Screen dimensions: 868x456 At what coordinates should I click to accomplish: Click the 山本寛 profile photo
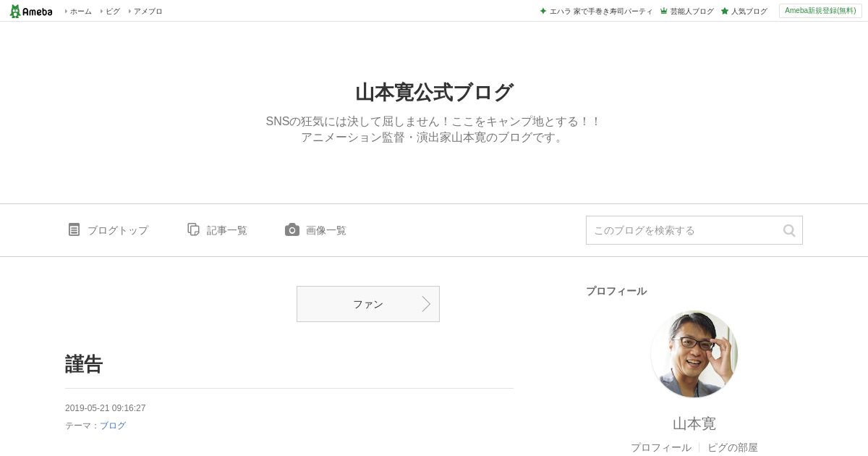click(x=694, y=355)
